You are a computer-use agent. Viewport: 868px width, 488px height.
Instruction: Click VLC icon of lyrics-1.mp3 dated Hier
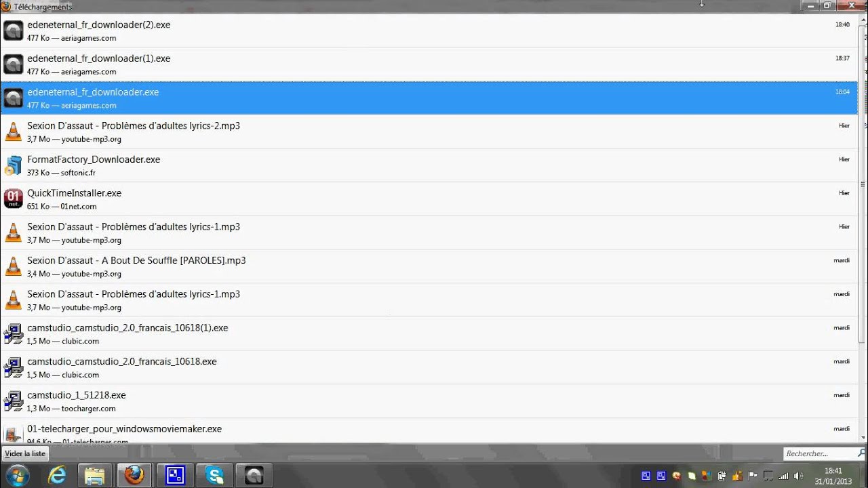click(14, 232)
